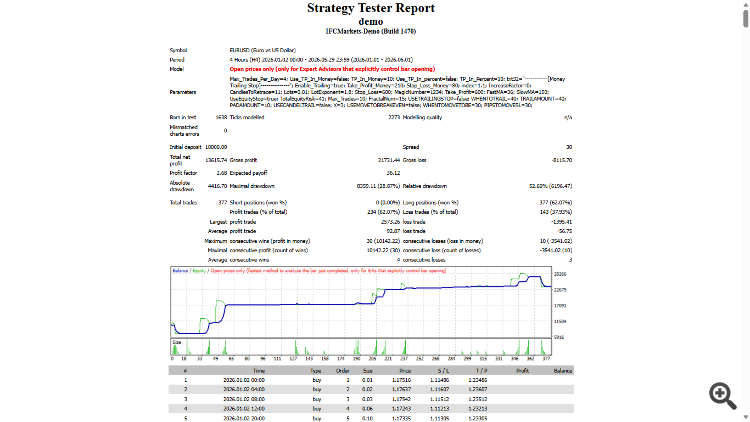Screen dimensions: 750x422
Task: Click the Order column header
Action: point(342,371)
